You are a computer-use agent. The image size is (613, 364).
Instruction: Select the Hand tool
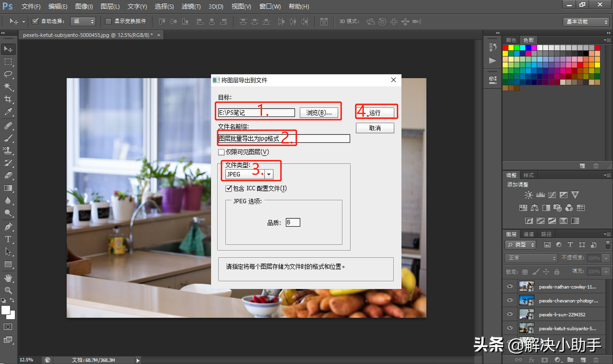coord(8,278)
